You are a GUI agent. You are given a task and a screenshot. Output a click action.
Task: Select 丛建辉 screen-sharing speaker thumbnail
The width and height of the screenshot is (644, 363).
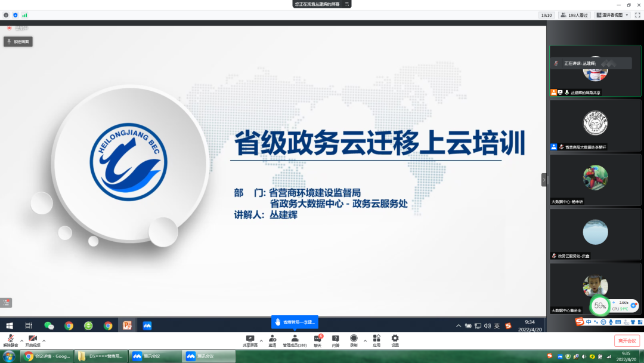point(595,70)
